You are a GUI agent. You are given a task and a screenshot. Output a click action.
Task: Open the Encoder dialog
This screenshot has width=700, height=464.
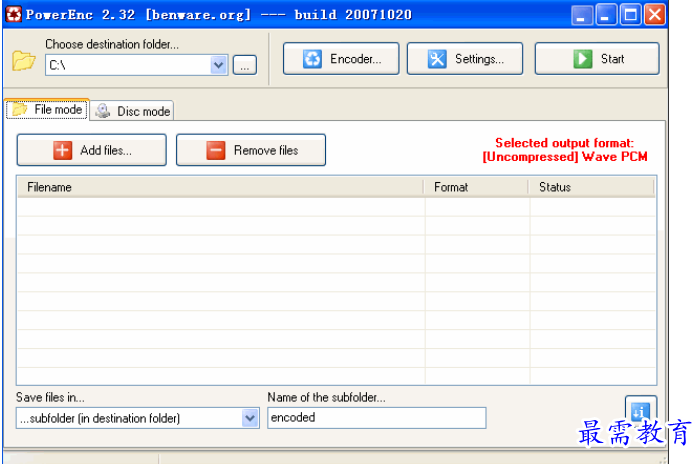coord(341,59)
